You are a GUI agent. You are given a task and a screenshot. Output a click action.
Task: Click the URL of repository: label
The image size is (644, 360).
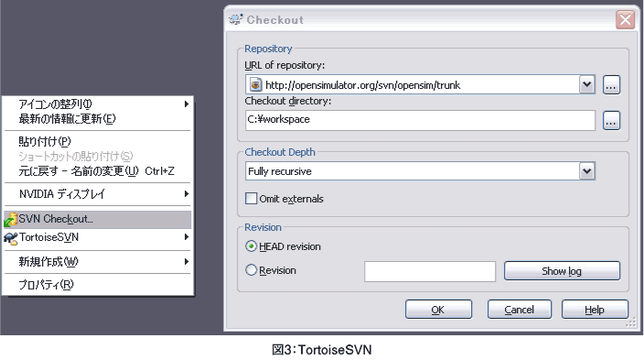pyautogui.click(x=284, y=65)
